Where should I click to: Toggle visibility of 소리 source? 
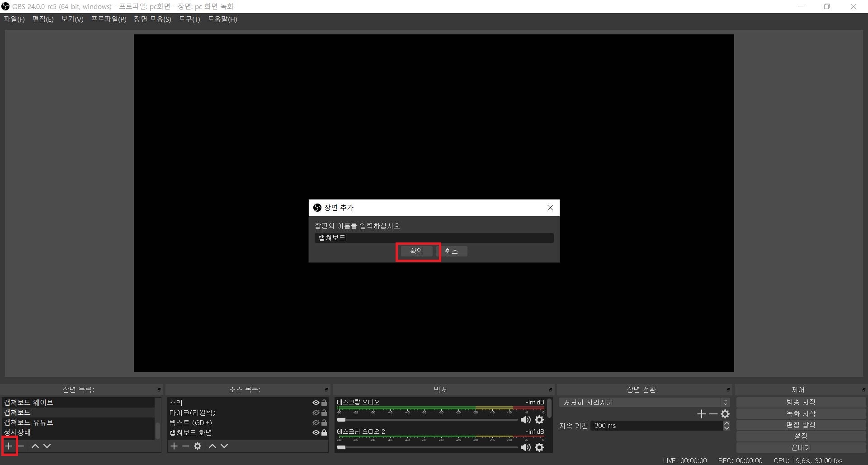tap(316, 403)
